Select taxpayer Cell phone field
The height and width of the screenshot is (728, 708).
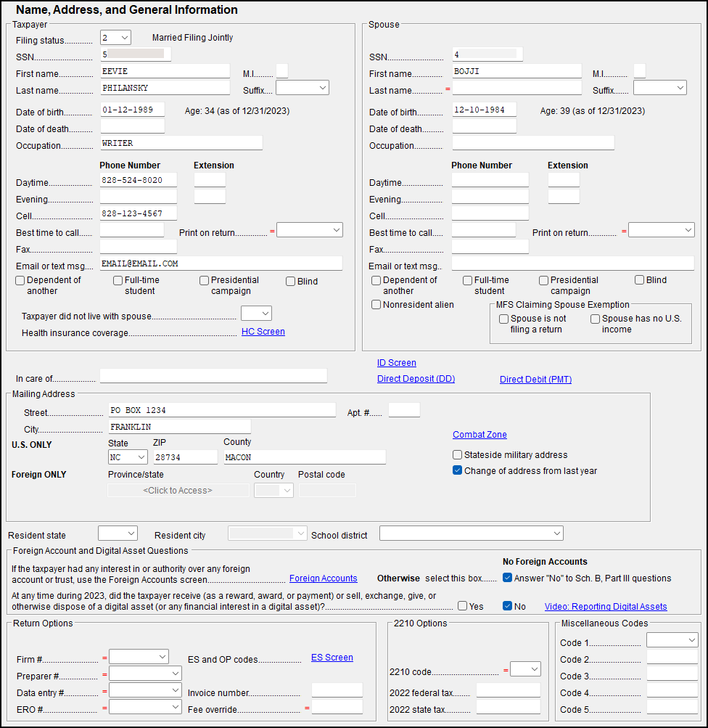tap(139, 213)
